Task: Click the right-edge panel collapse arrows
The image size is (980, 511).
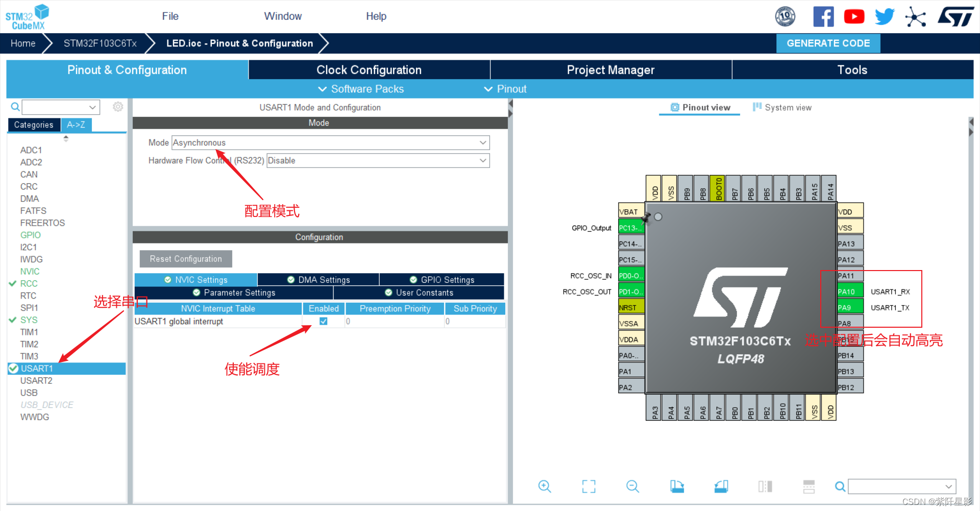Action: [971, 127]
